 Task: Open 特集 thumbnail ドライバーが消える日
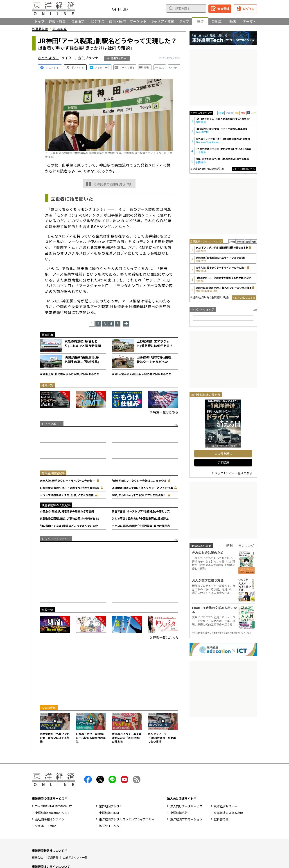pos(55,399)
